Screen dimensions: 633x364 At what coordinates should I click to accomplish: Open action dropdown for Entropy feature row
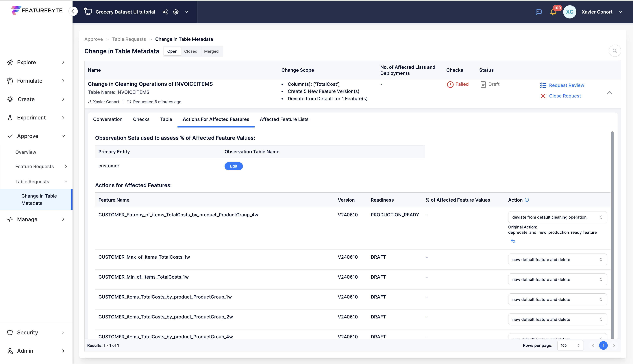557,217
